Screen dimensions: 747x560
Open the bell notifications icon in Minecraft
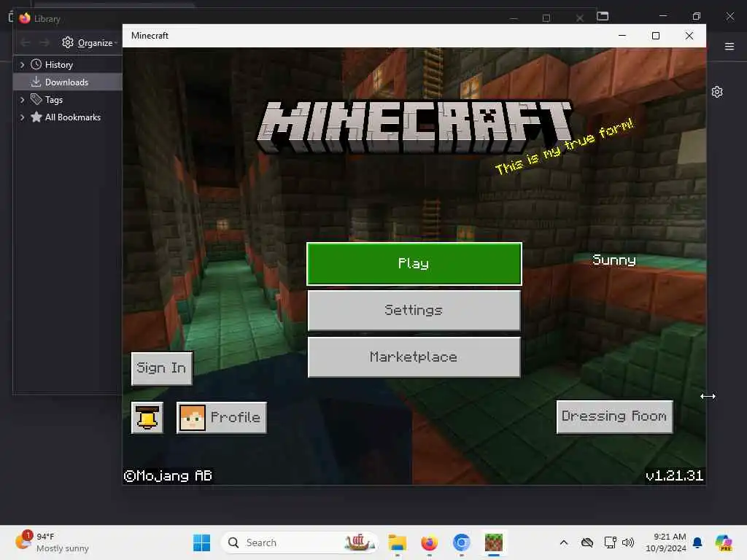(147, 418)
